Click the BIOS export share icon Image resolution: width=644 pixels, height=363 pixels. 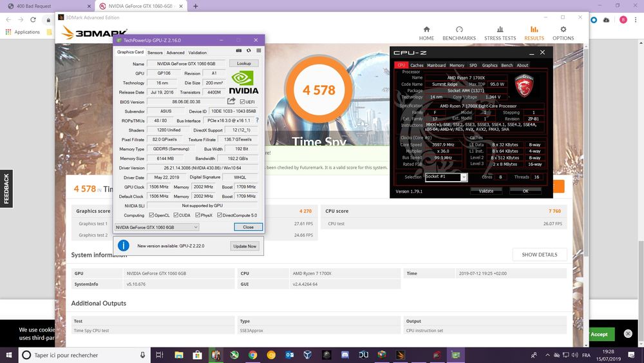[231, 101]
